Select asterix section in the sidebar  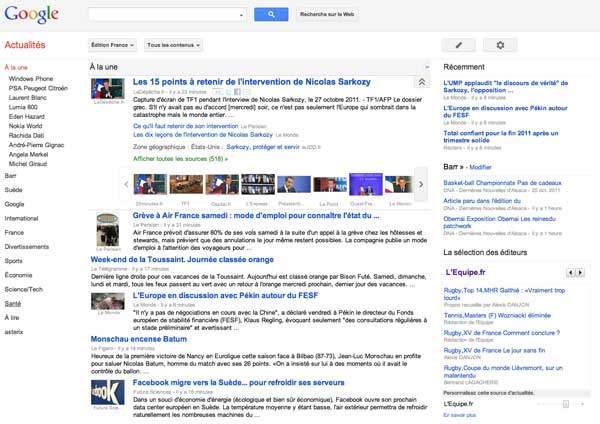coord(14,332)
